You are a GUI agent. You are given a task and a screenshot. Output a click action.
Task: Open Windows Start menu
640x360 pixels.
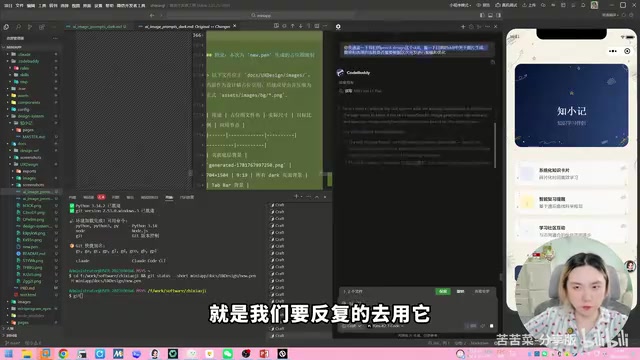click(9, 353)
